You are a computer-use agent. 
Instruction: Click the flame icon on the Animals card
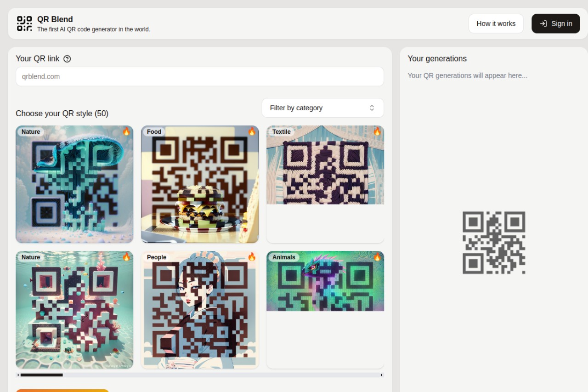377,257
